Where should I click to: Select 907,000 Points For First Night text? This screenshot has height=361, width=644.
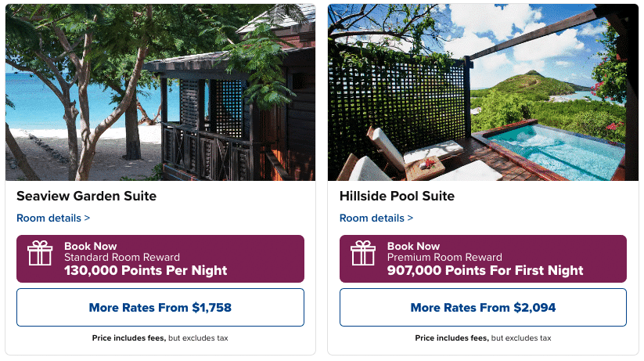(x=485, y=271)
